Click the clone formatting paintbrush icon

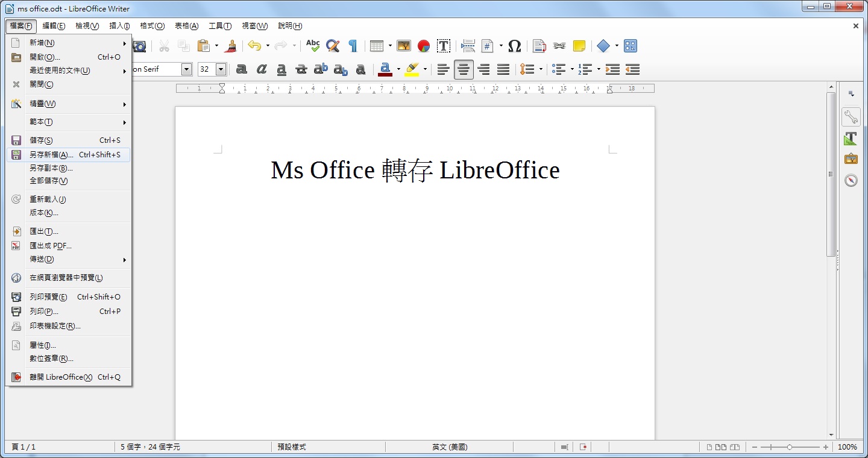(231, 46)
